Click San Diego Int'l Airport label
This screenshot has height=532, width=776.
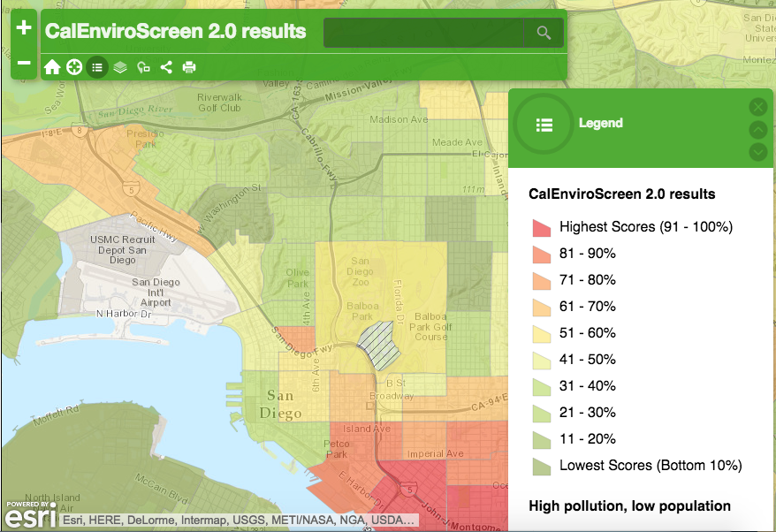pyautogui.click(x=156, y=292)
